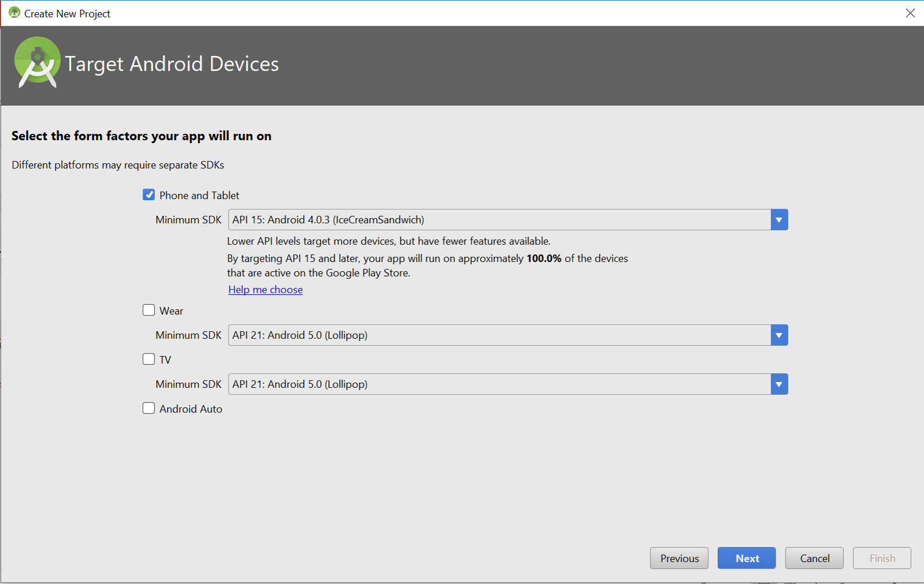Enable the Wear form factor
This screenshot has height=584, width=924.
tap(148, 310)
